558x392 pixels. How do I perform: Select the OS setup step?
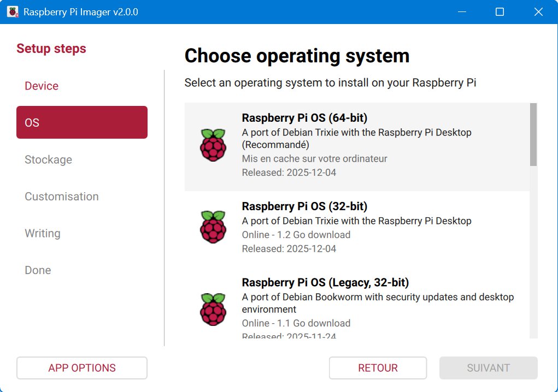(82, 122)
